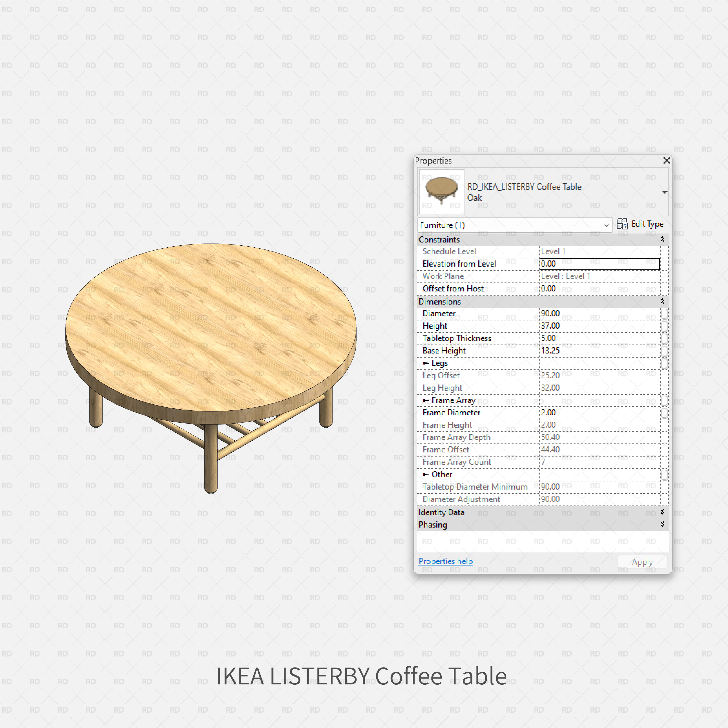
Task: Expand the Phasing section
Action: (x=662, y=524)
